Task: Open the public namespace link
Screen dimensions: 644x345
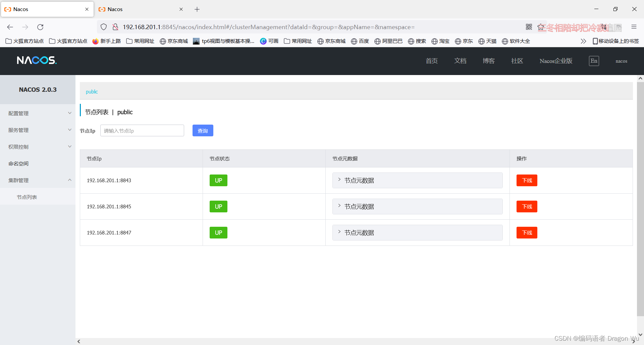Action: pyautogui.click(x=92, y=91)
